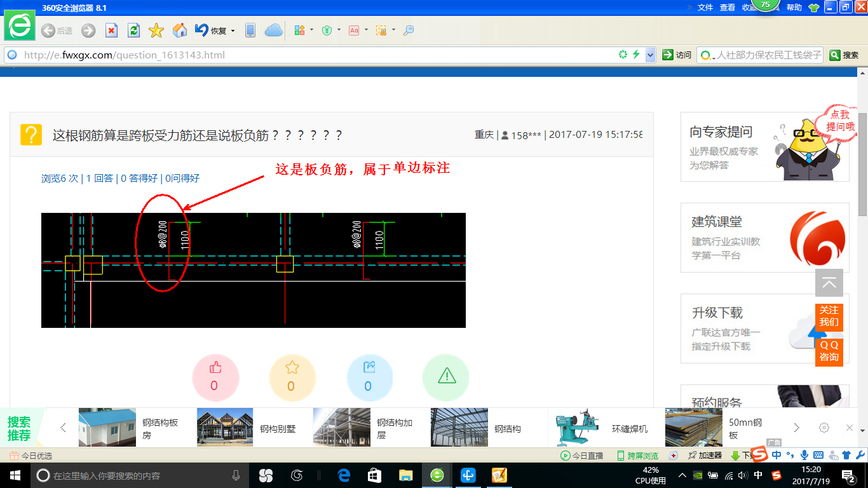Image resolution: width=868 pixels, height=488 pixels.
Task: Click 跨屏浏览 in status bar
Action: pyautogui.click(x=637, y=456)
